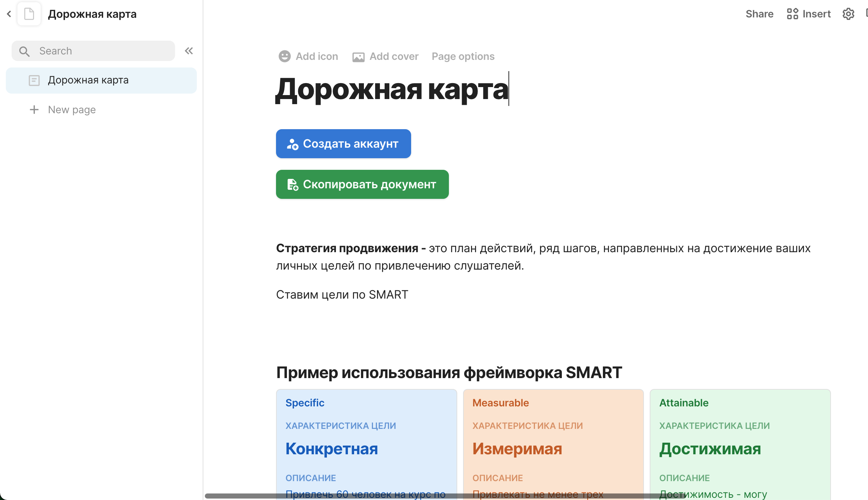Open Page options menu
Screen dimensions: 868x500
[x=463, y=56]
